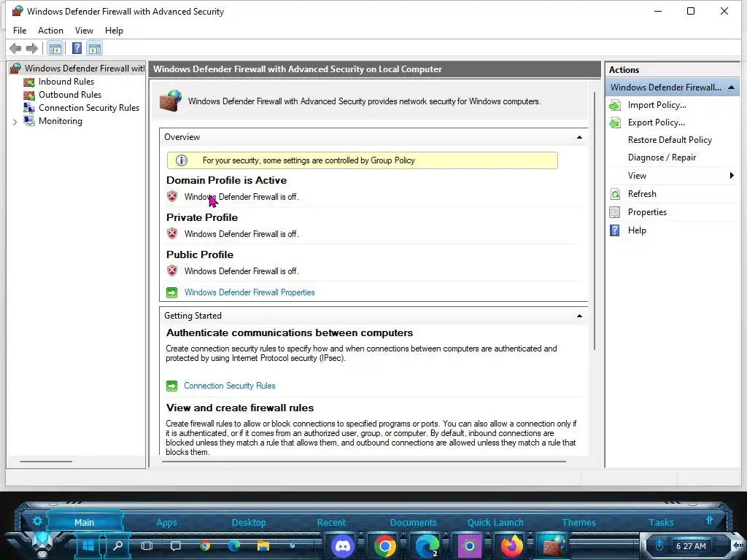The height and width of the screenshot is (560, 747).
Task: Open the View menu in the menu bar
Action: pyautogui.click(x=84, y=31)
